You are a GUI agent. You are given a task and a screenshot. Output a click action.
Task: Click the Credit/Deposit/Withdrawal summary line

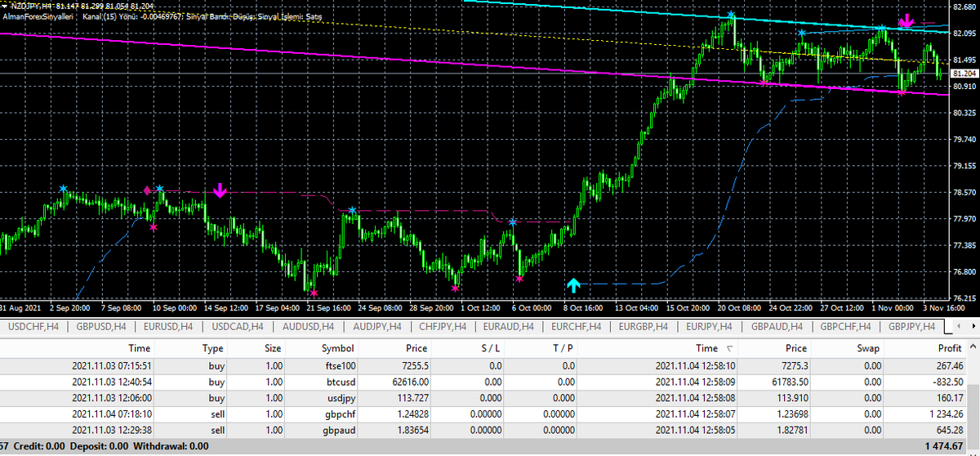[105, 447]
